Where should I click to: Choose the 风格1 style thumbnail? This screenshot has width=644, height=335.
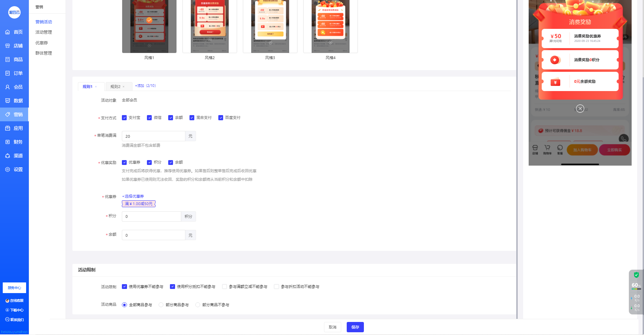(x=149, y=26)
